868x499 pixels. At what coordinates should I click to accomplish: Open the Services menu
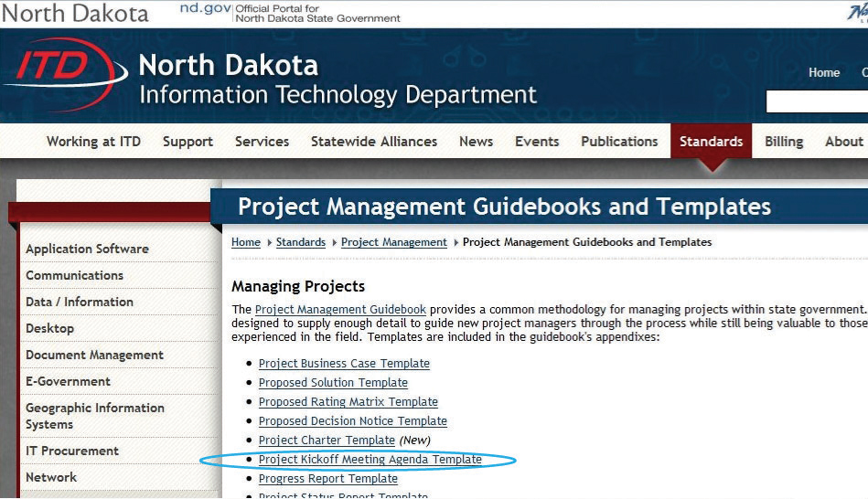pyautogui.click(x=262, y=142)
